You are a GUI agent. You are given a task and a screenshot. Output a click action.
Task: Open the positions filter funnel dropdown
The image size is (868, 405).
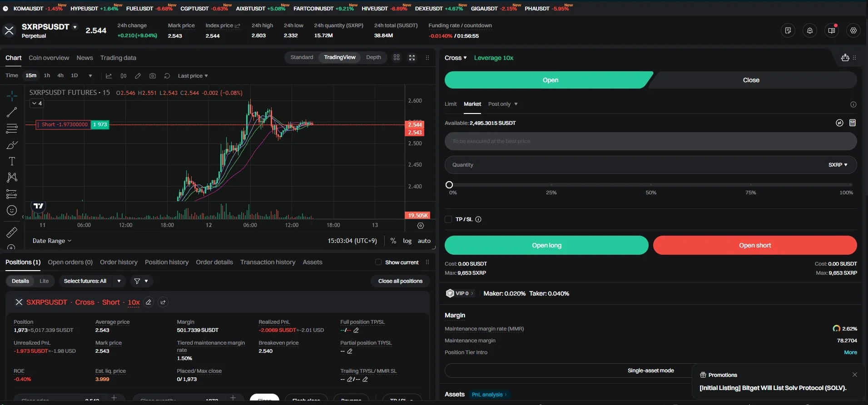click(141, 281)
